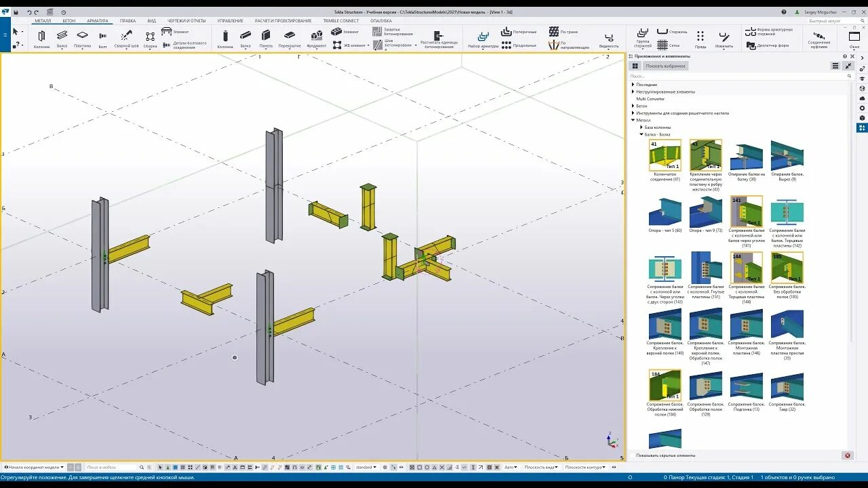Open the Изменить rebar modify tool
This screenshot has height=488, width=868.
724,39
